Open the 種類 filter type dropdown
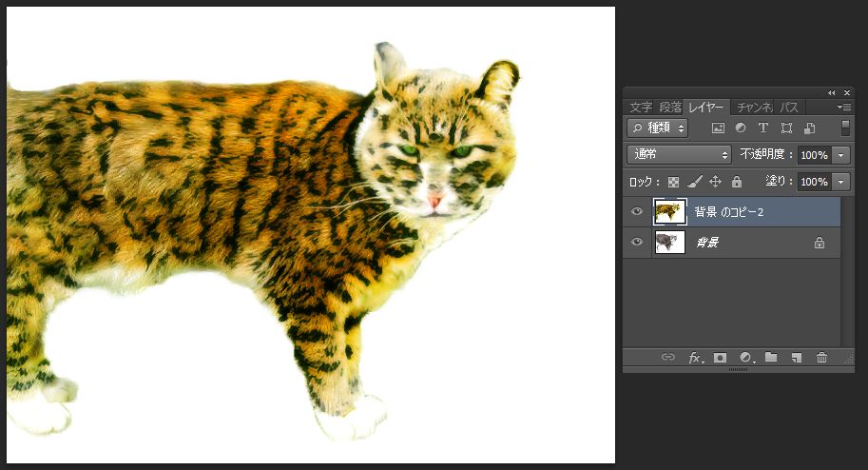868x470 pixels. tap(657, 127)
